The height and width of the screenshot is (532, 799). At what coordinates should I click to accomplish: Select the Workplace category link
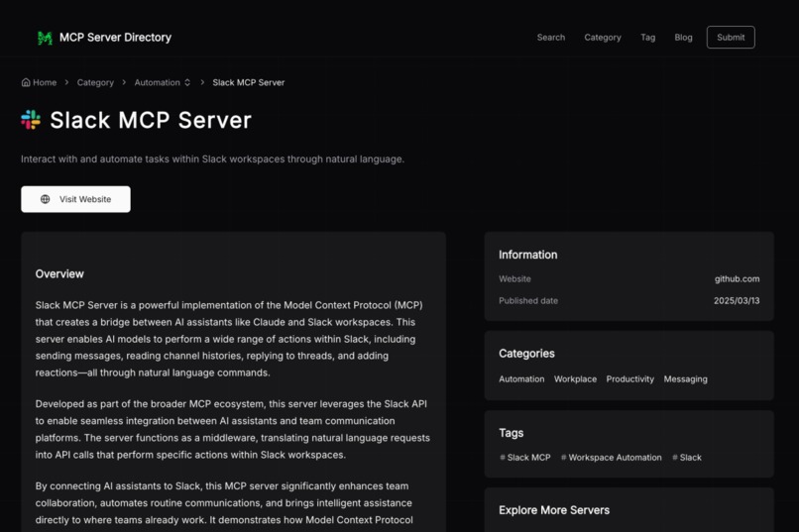click(x=575, y=378)
